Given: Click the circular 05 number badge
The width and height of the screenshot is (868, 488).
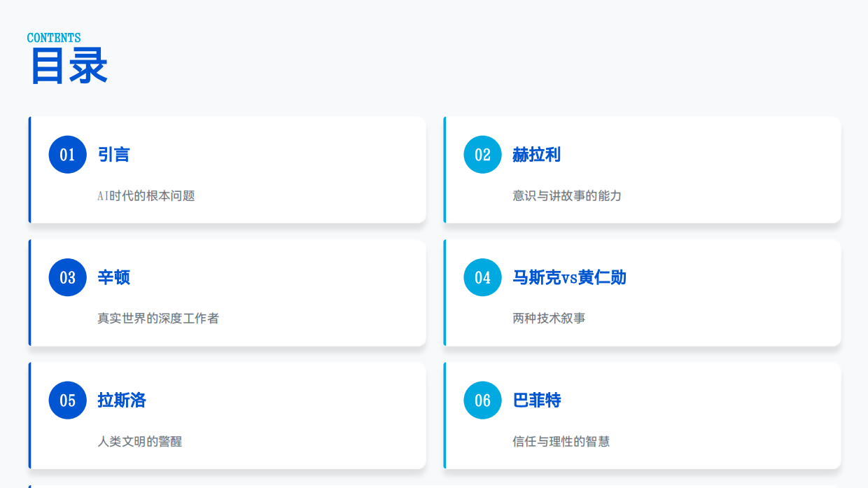Looking at the screenshot, I should 67,400.
